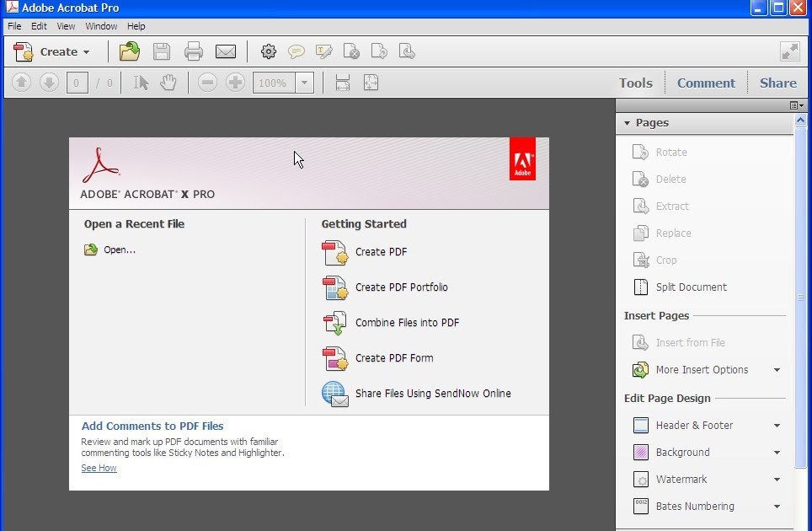Click the gear customize toolbar icon
The height and width of the screenshot is (531, 812).
[x=268, y=51]
